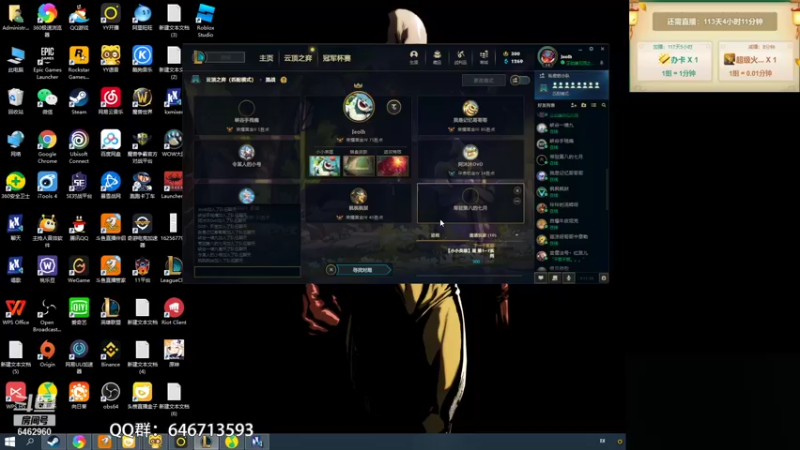Switch to the 主页 tab
800x450 pixels.
click(266, 58)
